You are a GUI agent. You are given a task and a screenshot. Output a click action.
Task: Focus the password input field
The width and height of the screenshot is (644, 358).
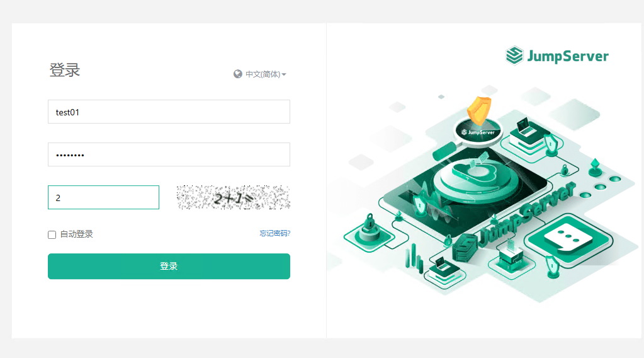[169, 154]
